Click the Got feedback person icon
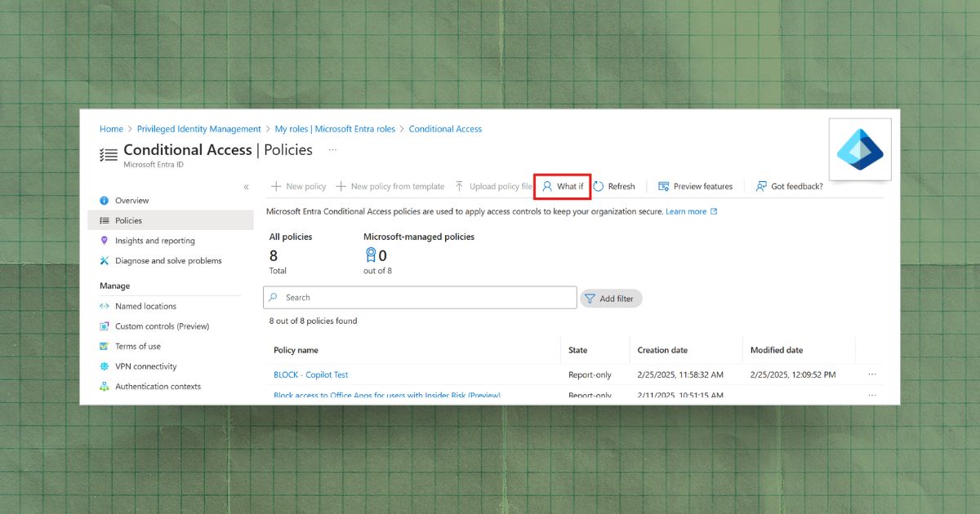The height and width of the screenshot is (514, 980). pyautogui.click(x=761, y=186)
